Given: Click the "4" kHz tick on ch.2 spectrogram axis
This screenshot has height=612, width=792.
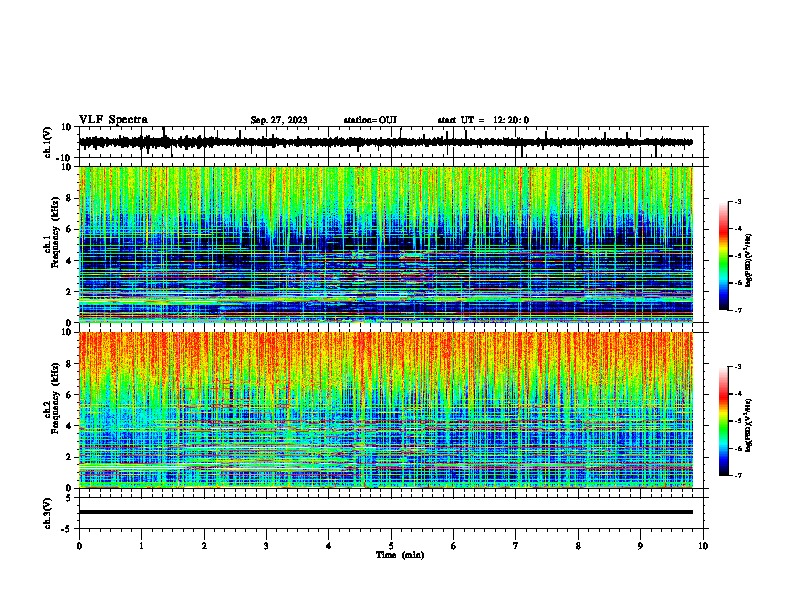Looking at the screenshot, I should click(70, 426).
